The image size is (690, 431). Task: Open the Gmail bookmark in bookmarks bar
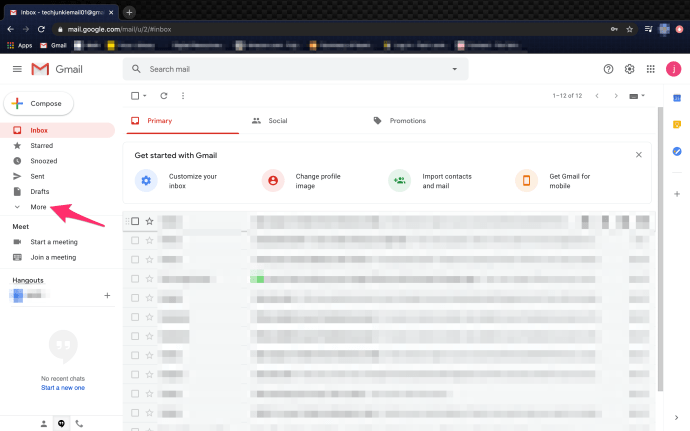click(53, 45)
